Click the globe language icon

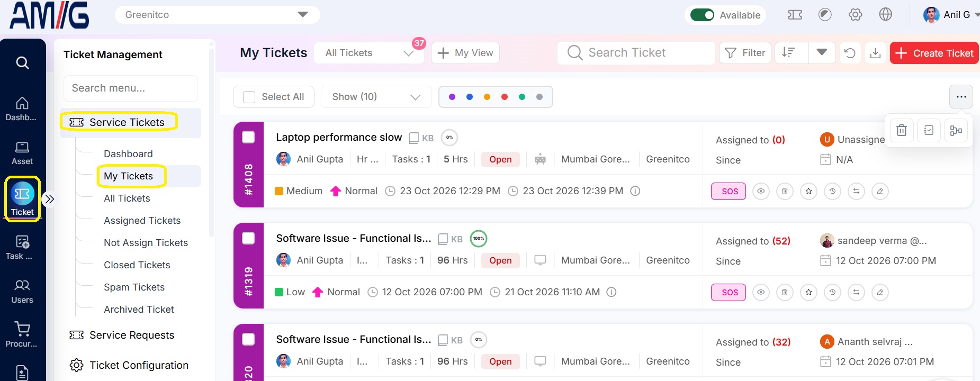click(885, 15)
